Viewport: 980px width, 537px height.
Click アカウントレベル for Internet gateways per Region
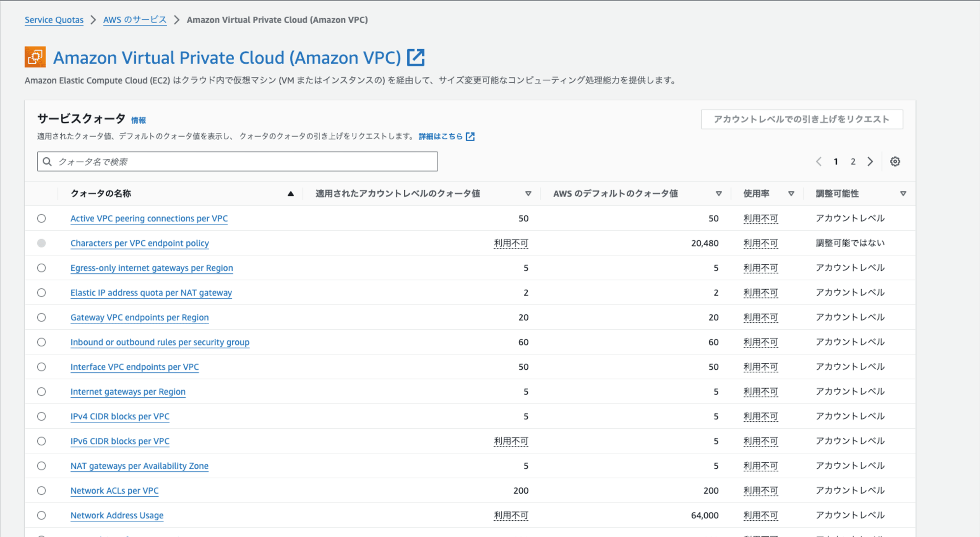(850, 391)
